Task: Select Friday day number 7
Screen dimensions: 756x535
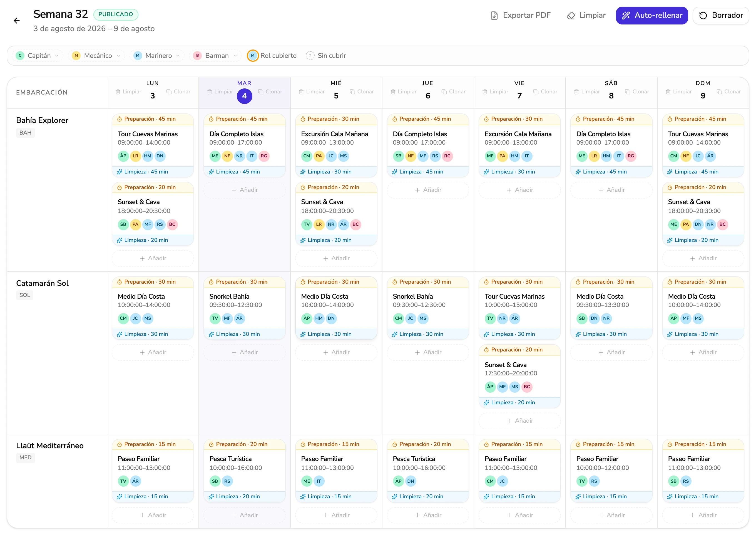Action: pyautogui.click(x=519, y=96)
